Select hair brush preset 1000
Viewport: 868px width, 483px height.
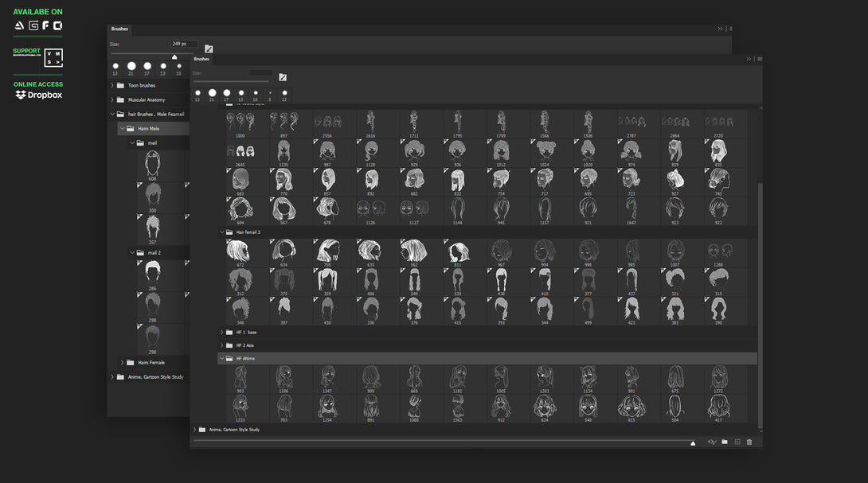[x=240, y=124]
